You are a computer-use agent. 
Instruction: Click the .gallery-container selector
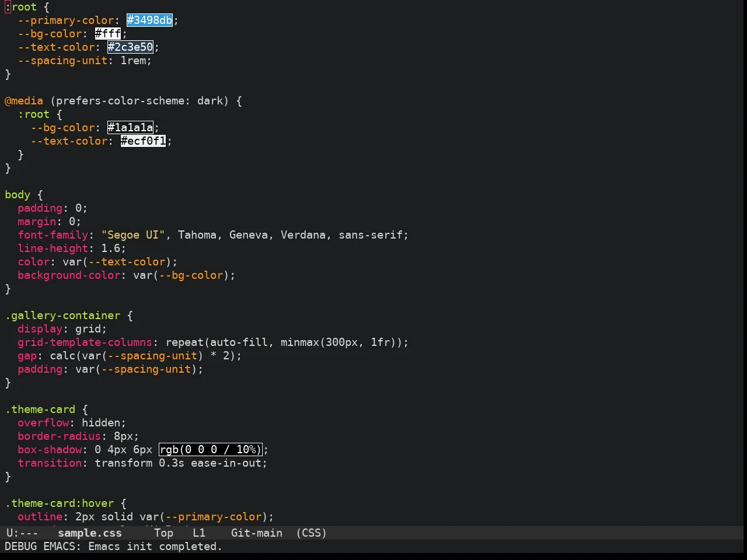click(x=62, y=316)
